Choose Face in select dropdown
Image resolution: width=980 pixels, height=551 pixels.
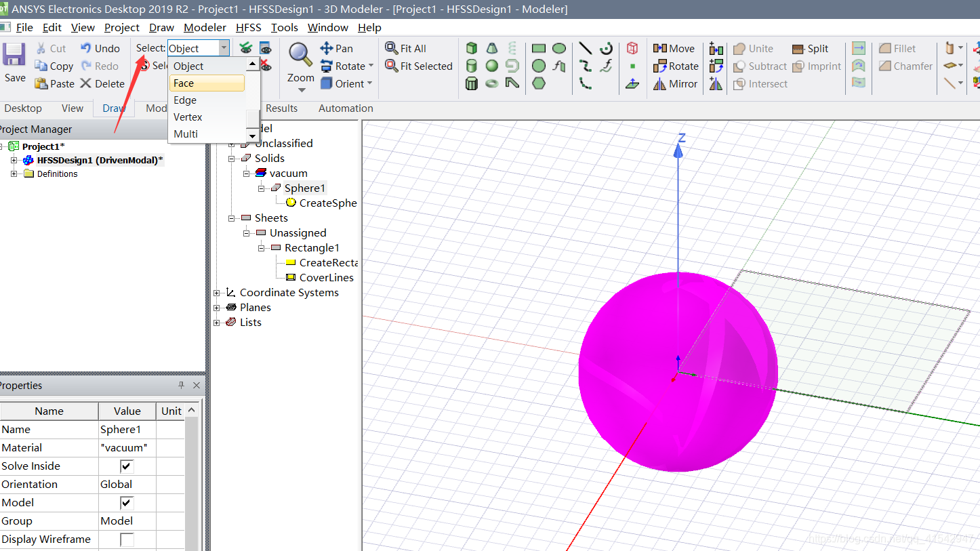coord(207,83)
